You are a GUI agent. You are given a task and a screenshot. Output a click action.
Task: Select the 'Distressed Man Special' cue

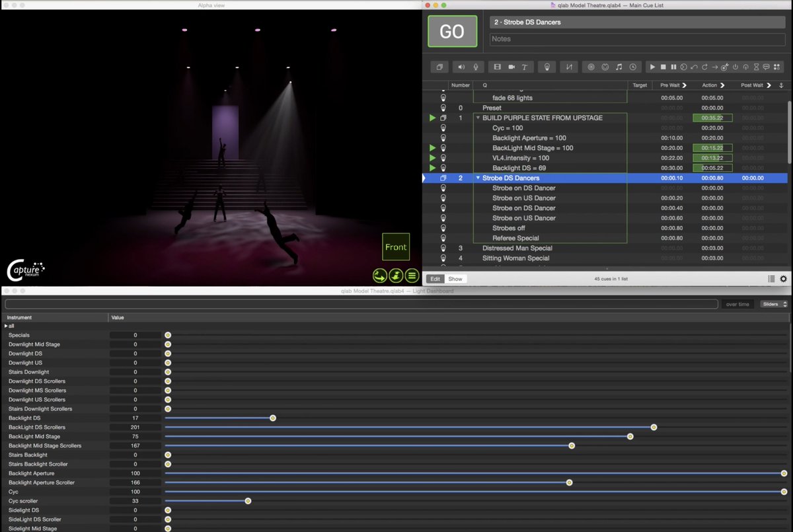coord(605,248)
